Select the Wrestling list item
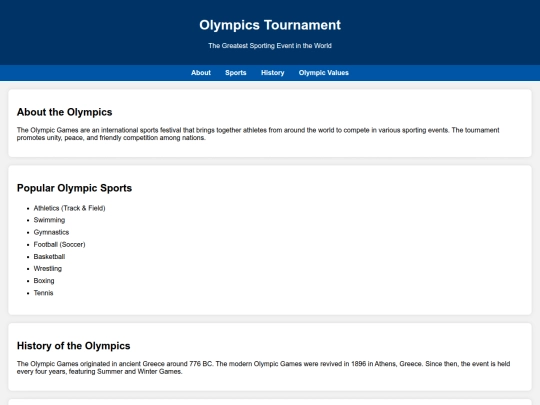Screen dimensions: 540x405 pyautogui.click(x=48, y=269)
